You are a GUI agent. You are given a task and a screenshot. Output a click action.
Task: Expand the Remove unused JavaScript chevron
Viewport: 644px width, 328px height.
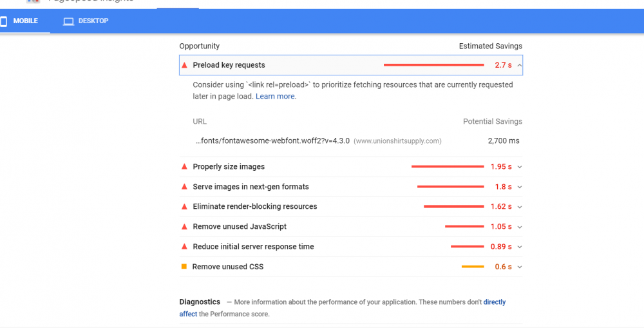[520, 227]
